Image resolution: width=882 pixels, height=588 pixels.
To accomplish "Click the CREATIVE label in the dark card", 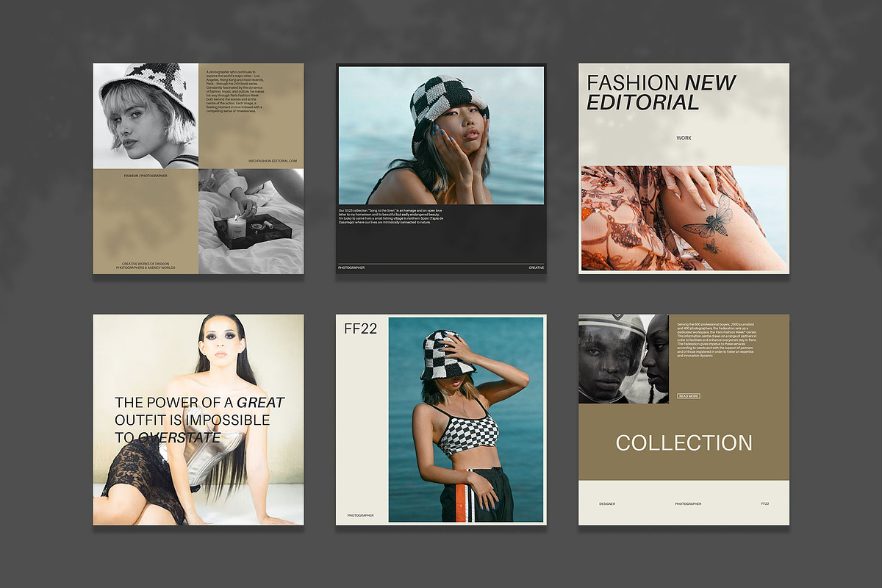I will pos(537,268).
